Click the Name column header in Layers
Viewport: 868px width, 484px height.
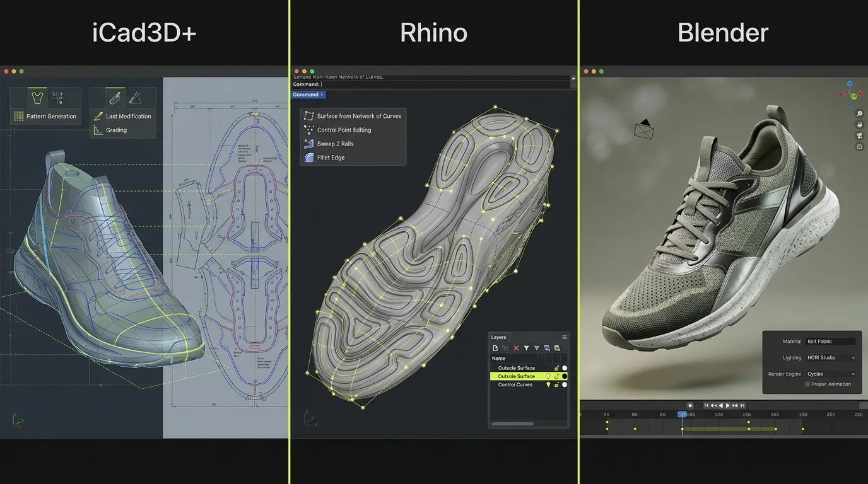(498, 359)
